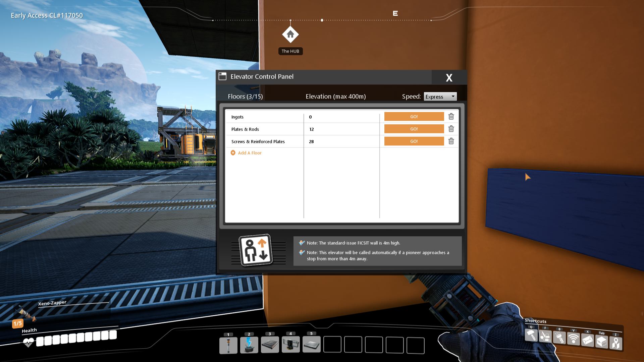Activate the Dismantle mode shortcut icon
Screen dimensions: 644x362
[545, 336]
